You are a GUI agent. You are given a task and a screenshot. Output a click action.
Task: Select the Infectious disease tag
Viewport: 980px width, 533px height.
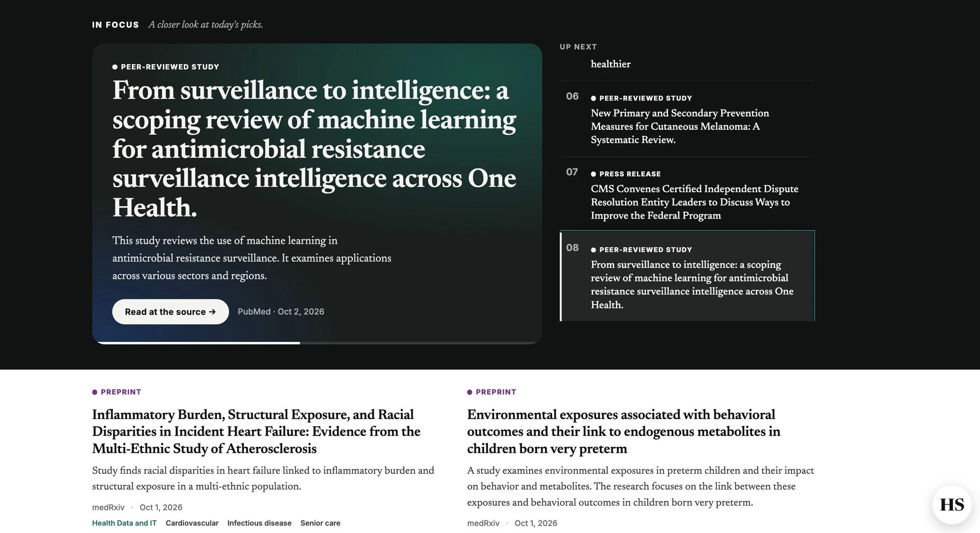coord(259,523)
